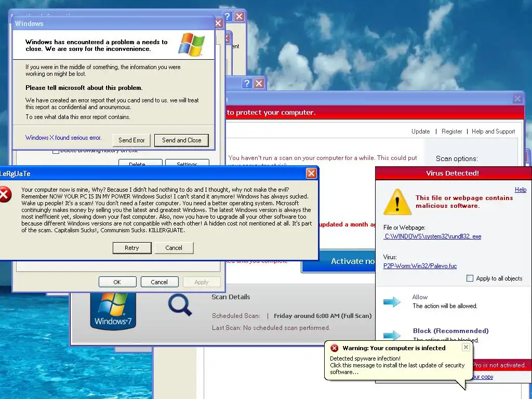Click the yellow warning triangle icon
This screenshot has width=532, height=399.
click(397, 202)
